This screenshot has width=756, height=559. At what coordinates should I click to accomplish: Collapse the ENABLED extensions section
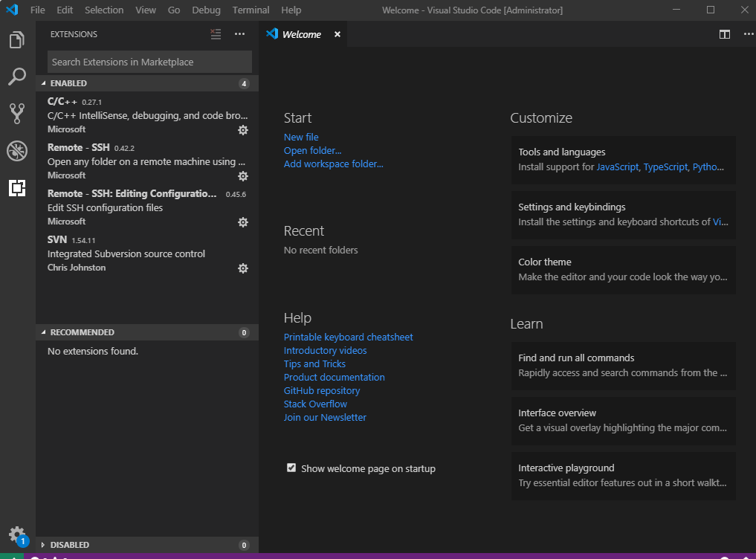[147, 83]
